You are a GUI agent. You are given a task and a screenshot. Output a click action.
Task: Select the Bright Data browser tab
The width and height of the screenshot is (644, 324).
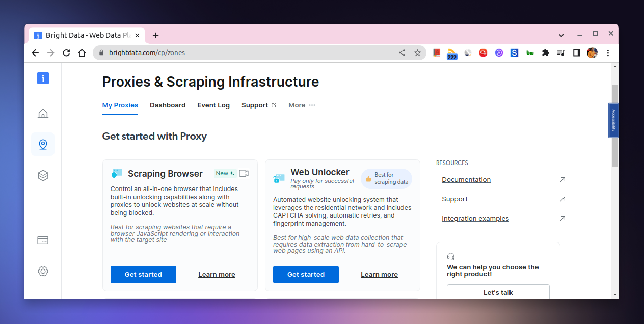pos(87,35)
